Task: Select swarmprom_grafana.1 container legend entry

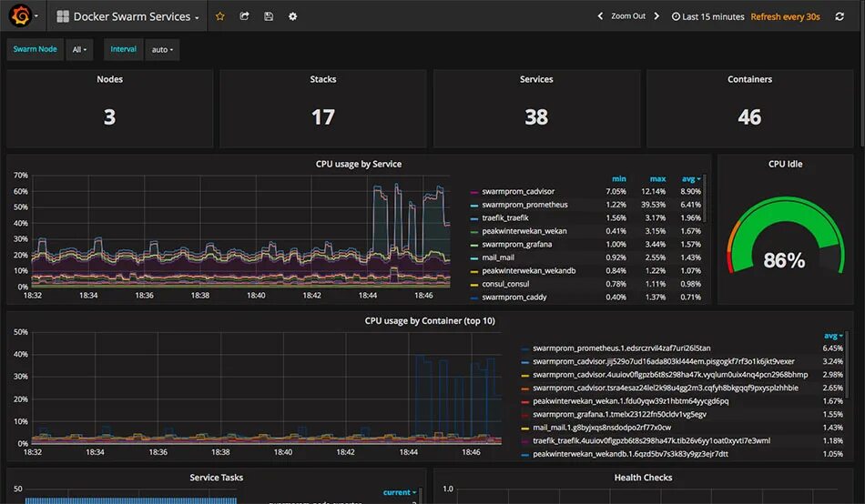Action: (619, 414)
